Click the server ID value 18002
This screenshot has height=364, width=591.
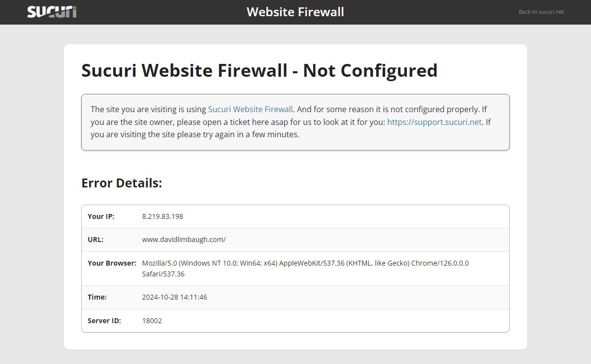click(152, 321)
